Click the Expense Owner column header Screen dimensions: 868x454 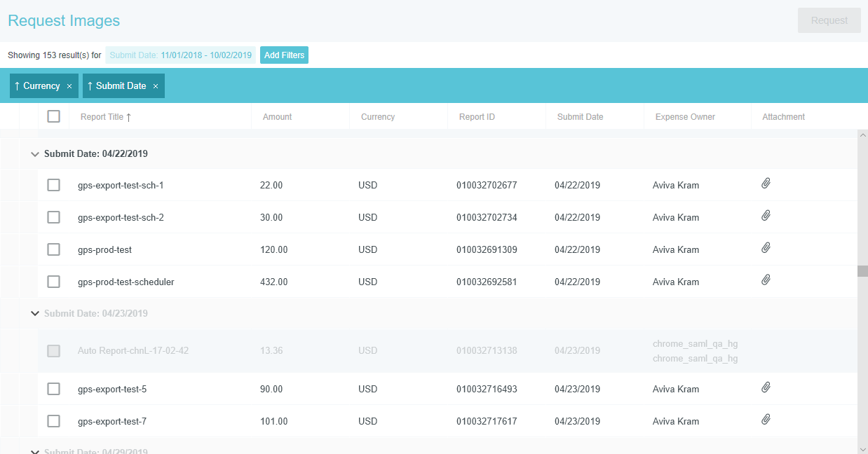click(684, 117)
